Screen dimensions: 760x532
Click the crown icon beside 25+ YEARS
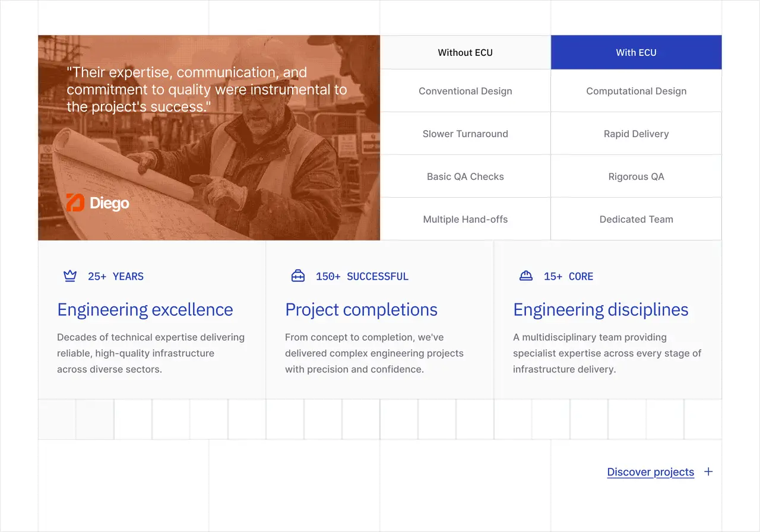tap(70, 275)
